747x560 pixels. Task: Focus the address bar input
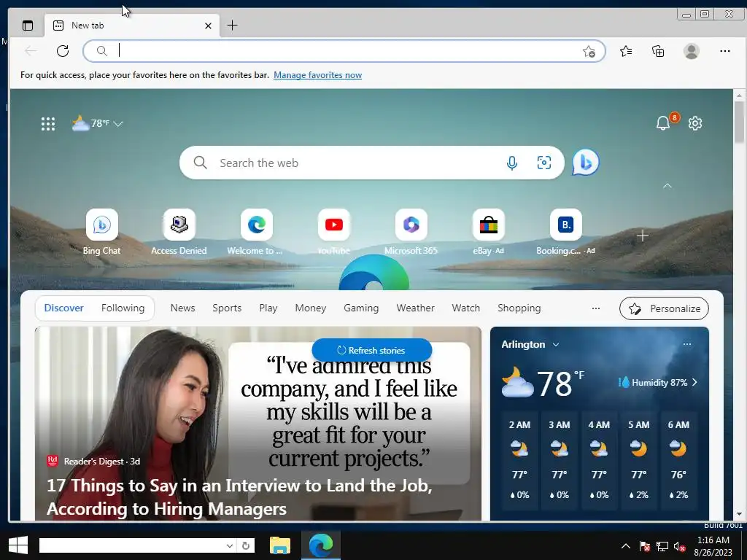coord(343,50)
